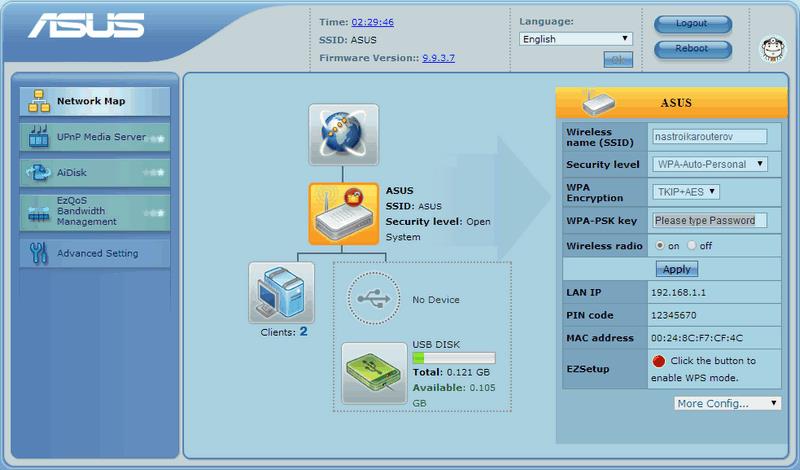Open firmware version link 9.9.3.7
The height and width of the screenshot is (470, 800).
pyautogui.click(x=438, y=58)
